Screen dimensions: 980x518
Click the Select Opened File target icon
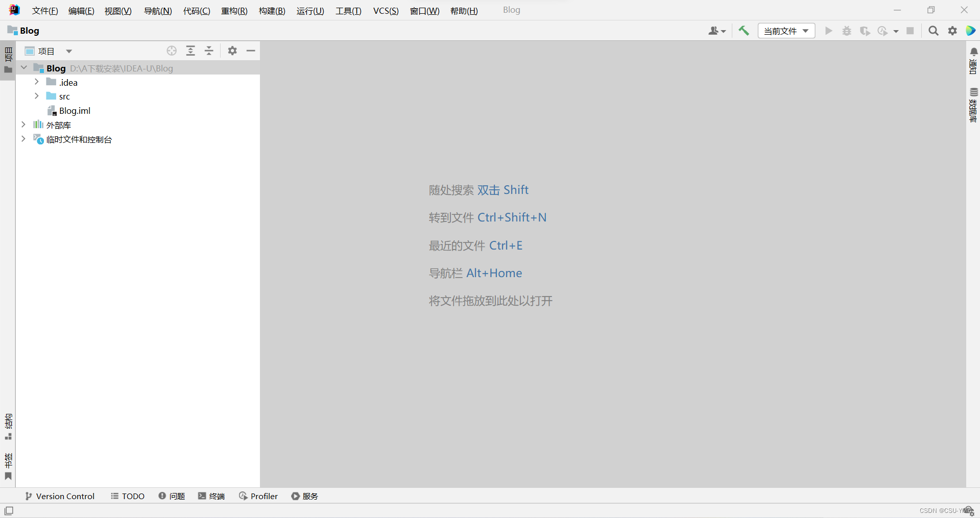pos(172,51)
